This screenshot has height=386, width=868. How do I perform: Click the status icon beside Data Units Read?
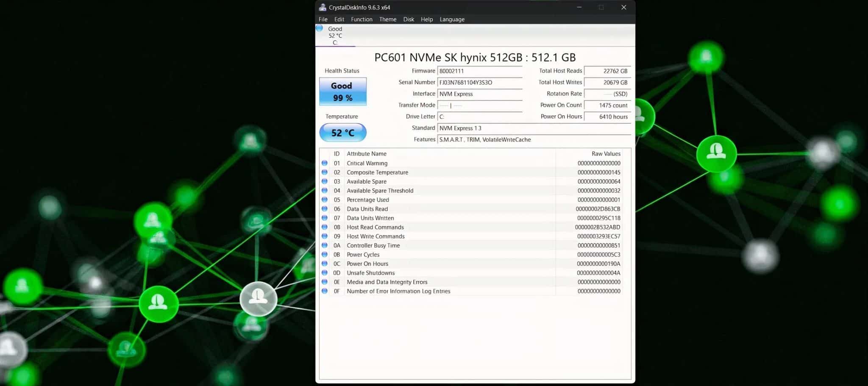[324, 208]
